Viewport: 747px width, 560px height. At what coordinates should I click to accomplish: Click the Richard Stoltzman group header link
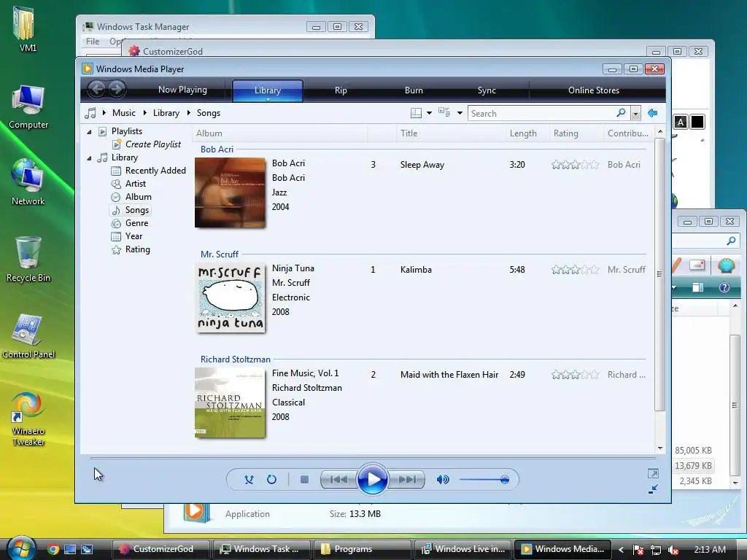click(236, 359)
